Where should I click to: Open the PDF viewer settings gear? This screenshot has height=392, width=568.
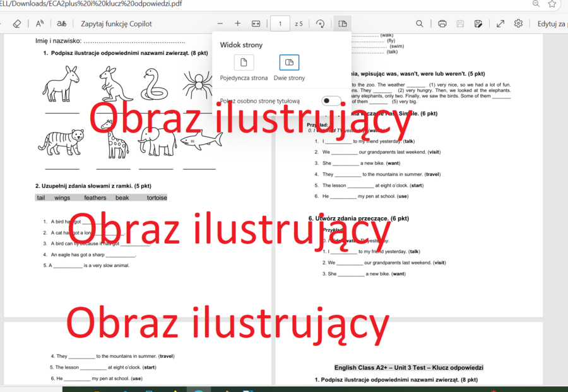(x=518, y=23)
